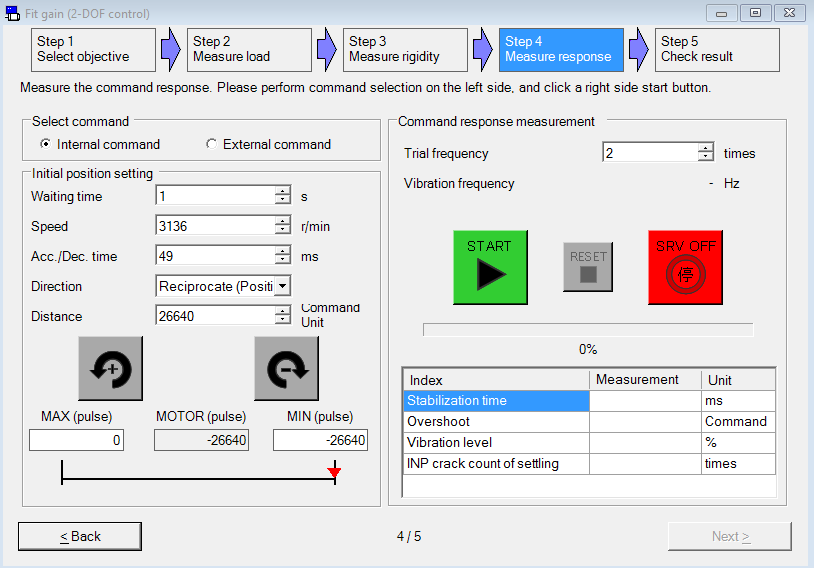
Task: Click the Back button
Action: tap(79, 536)
